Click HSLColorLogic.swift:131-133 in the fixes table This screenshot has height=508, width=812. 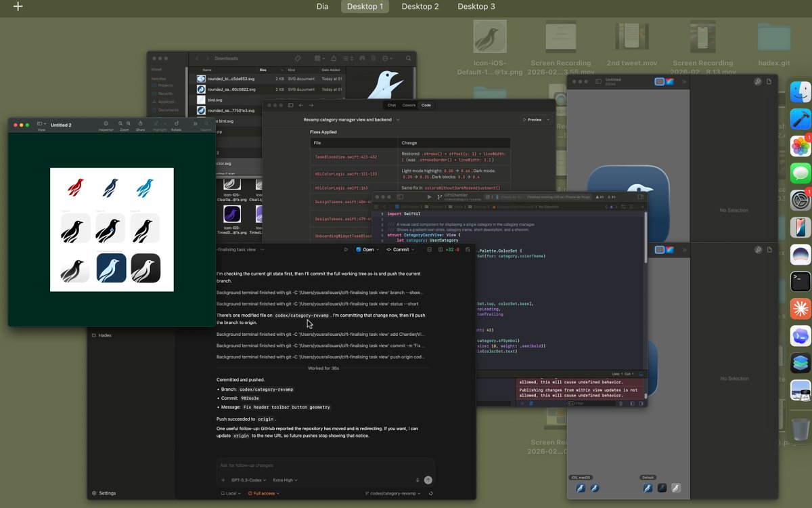345,174
